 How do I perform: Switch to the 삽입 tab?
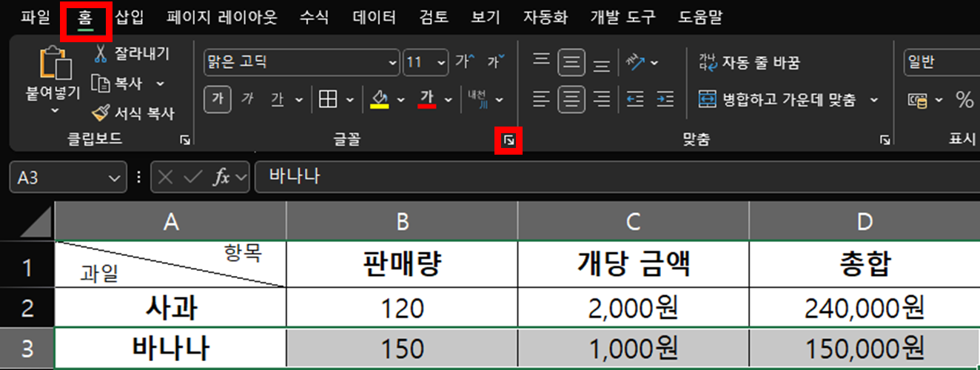click(130, 17)
